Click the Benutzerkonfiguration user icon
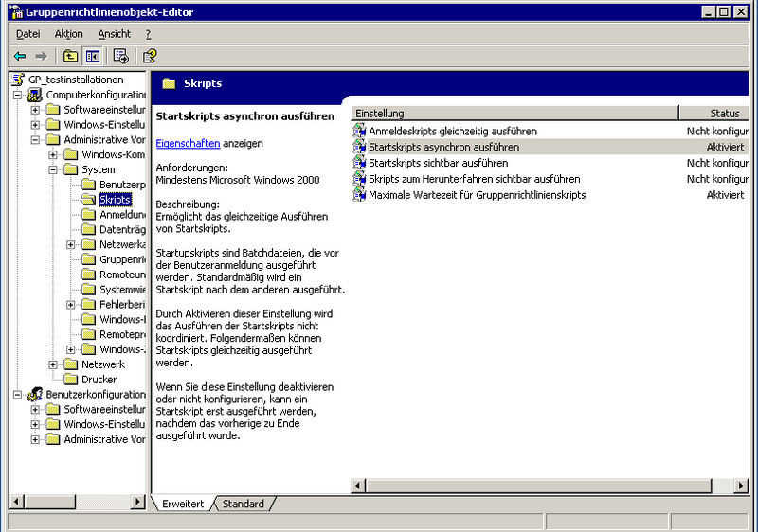Viewport: 758px width, 532px height. (35, 395)
